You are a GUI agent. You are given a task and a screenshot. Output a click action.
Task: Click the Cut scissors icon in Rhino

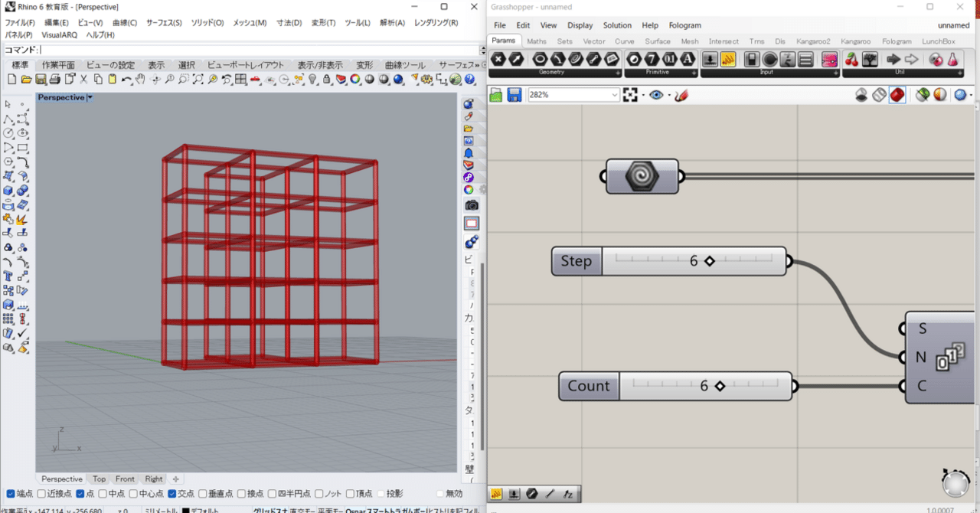tap(83, 79)
